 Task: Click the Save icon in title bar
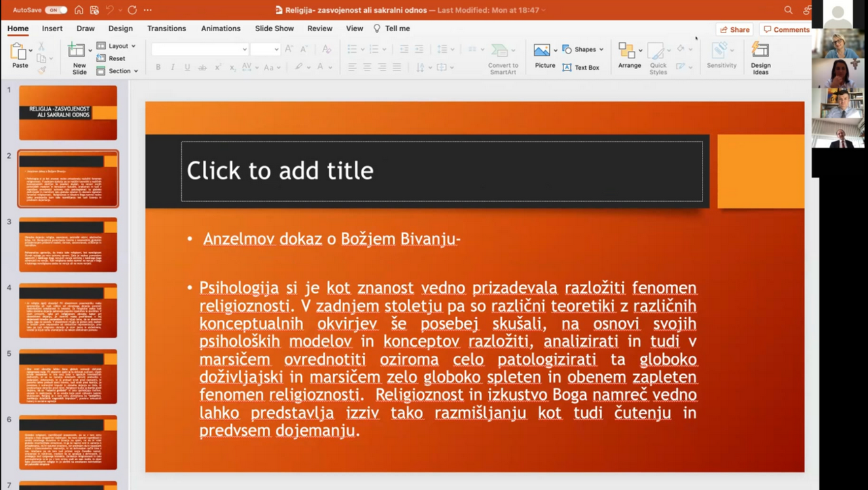93,10
